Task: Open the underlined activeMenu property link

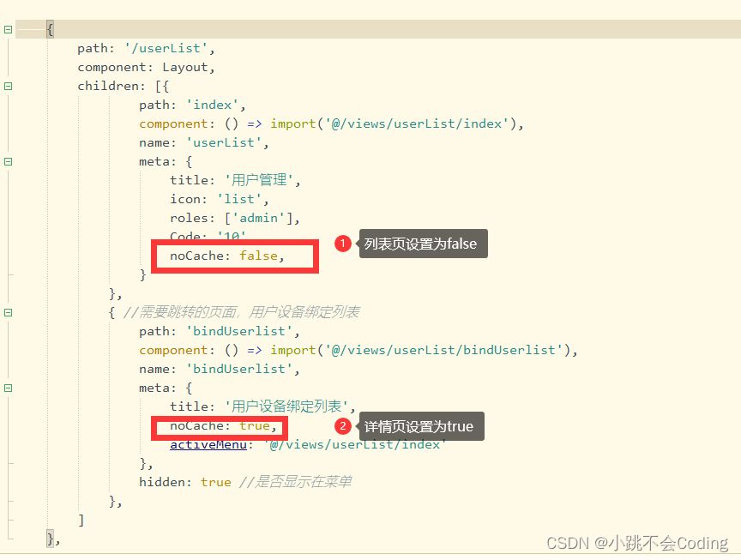Action: click(x=208, y=445)
